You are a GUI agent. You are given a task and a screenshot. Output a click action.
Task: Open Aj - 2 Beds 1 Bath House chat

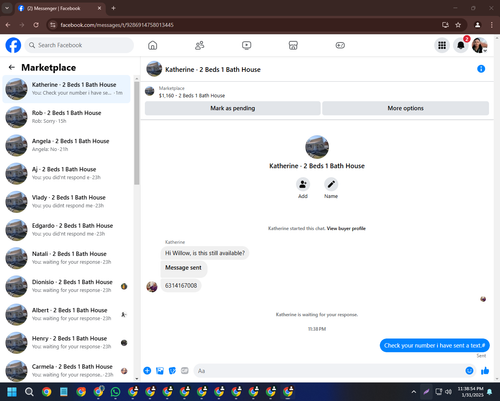66,173
